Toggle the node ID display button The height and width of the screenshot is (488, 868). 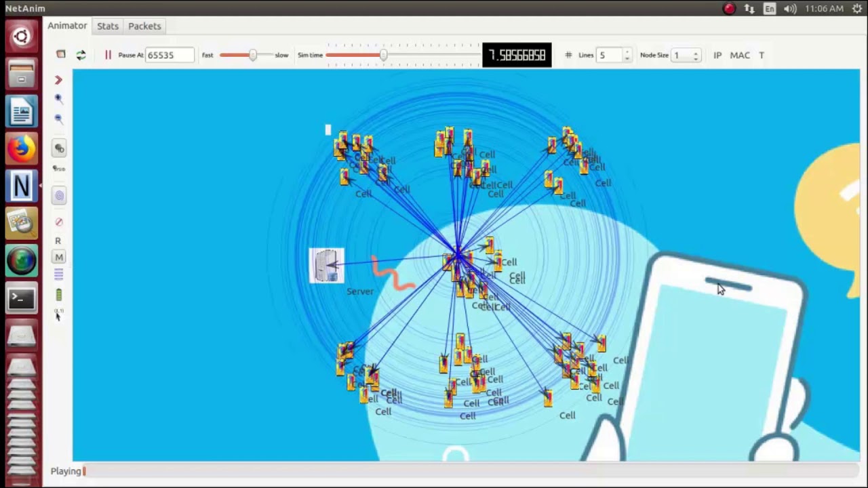tap(59, 148)
